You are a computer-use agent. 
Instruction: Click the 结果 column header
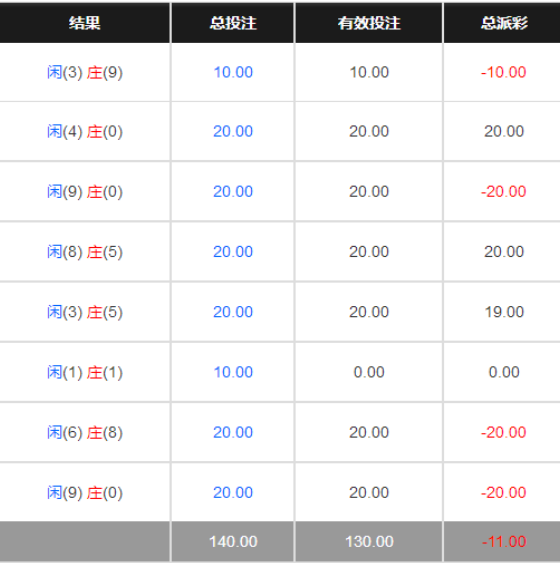point(85,23)
